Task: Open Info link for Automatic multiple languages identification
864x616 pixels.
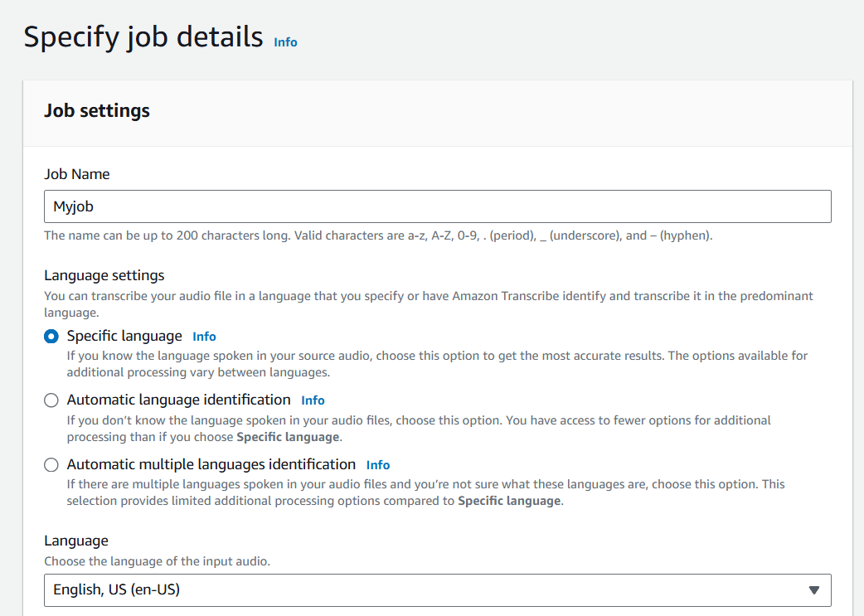Action: [378, 465]
